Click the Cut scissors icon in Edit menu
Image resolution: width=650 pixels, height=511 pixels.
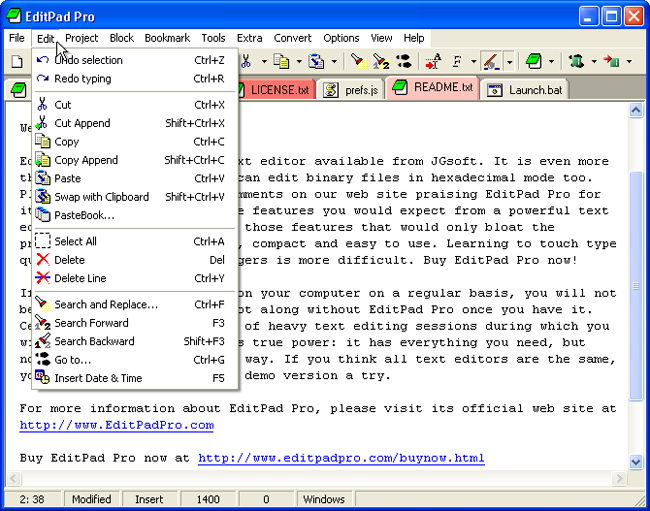(42, 105)
